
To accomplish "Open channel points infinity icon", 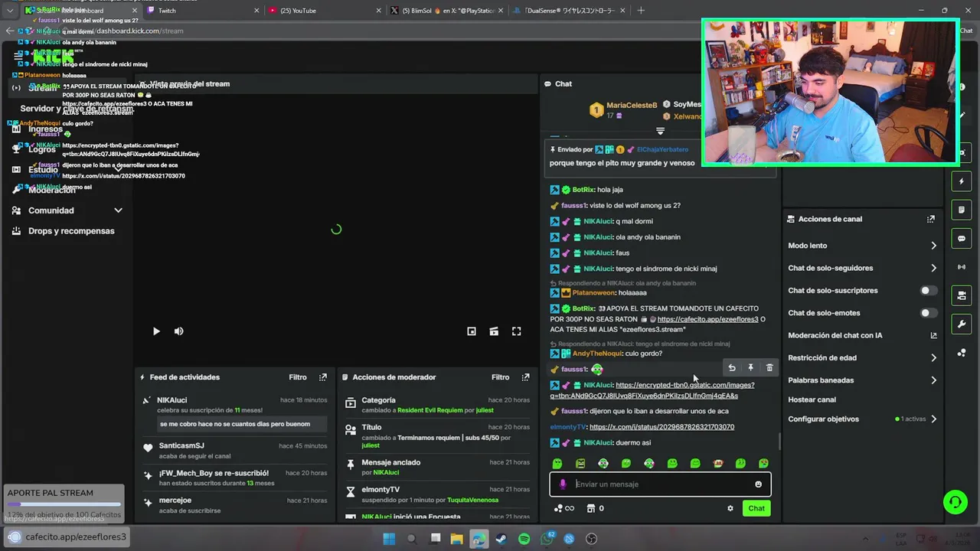I will [563, 508].
